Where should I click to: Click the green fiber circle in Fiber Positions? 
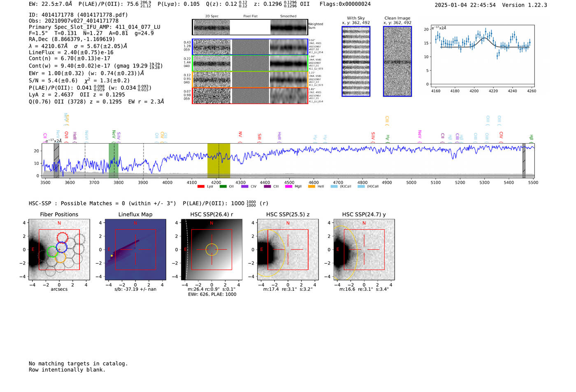pyautogui.click(x=52, y=252)
